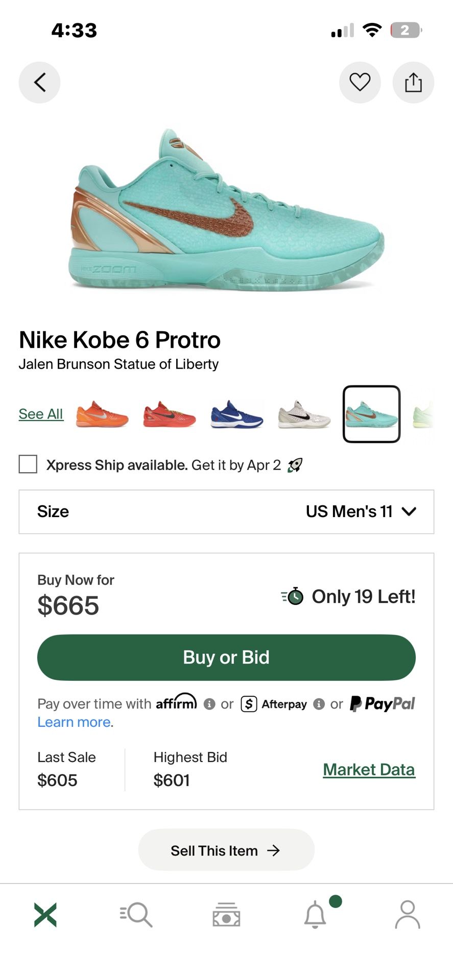Open the share sheet icon
This screenshot has height=980, width=453.
[413, 82]
